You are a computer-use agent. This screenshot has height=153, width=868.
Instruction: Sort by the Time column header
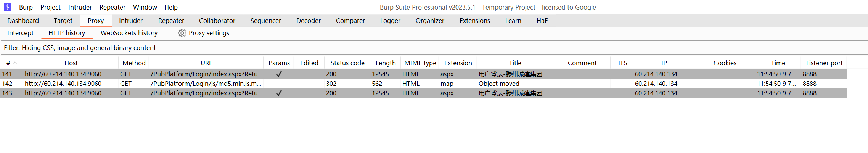778,63
